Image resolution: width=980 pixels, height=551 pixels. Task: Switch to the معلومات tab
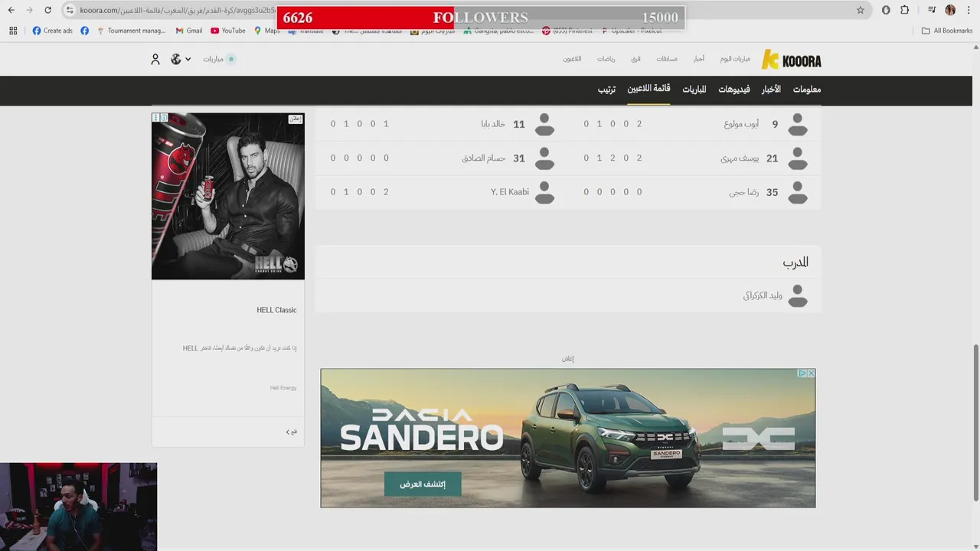[807, 90]
